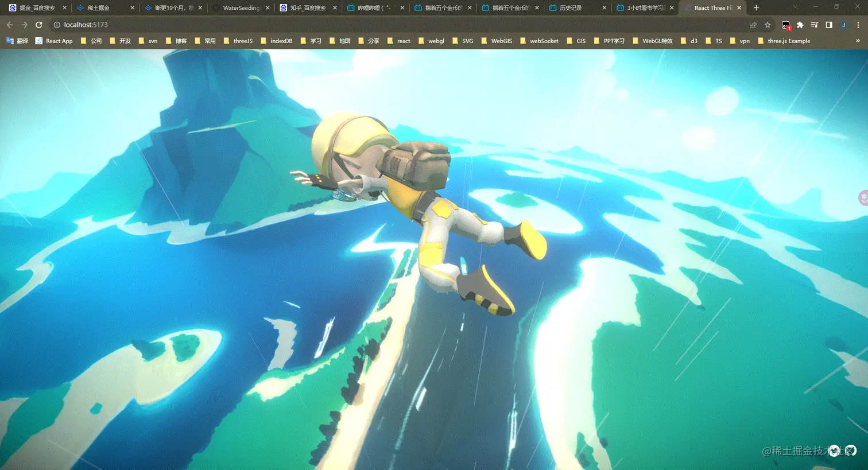Share this page from the address bar
This screenshot has width=868, height=470.
click(753, 25)
